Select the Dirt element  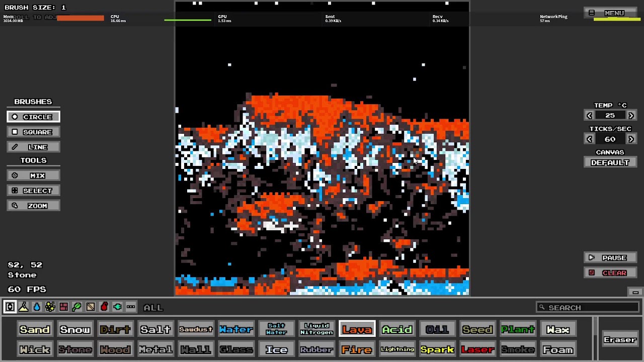[x=115, y=329]
